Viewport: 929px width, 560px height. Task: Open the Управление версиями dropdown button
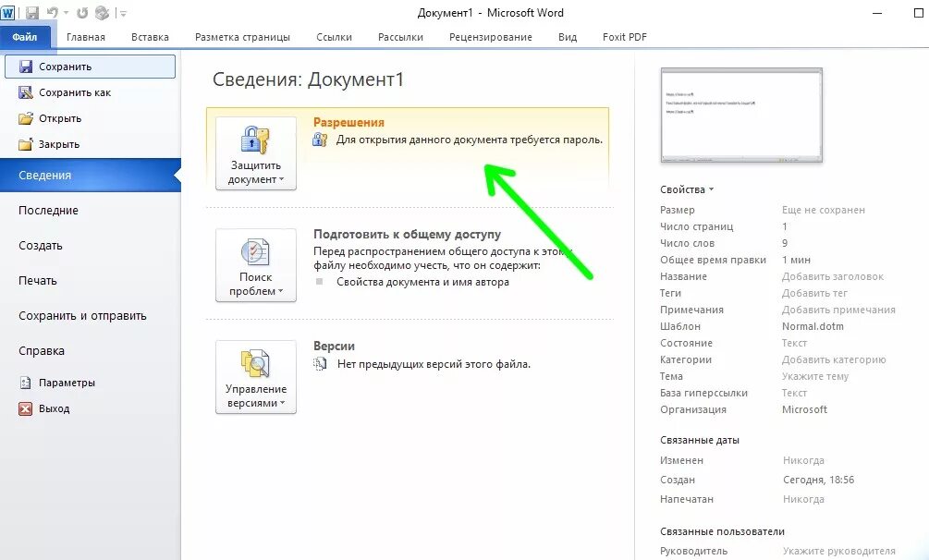[255, 377]
